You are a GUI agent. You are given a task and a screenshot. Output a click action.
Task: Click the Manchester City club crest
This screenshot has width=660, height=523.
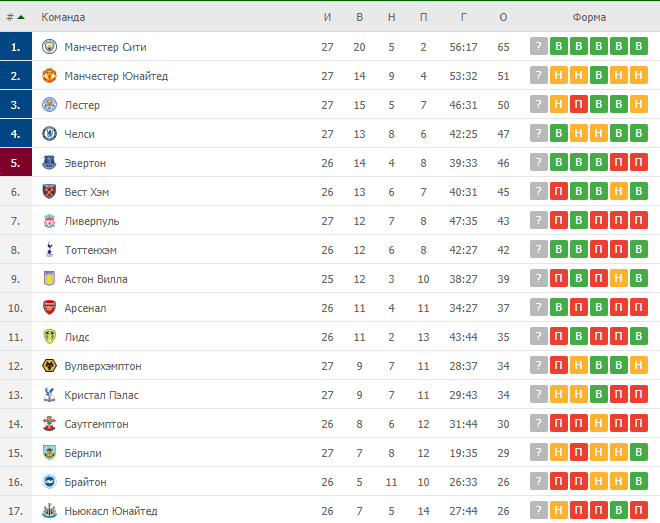click(x=50, y=47)
